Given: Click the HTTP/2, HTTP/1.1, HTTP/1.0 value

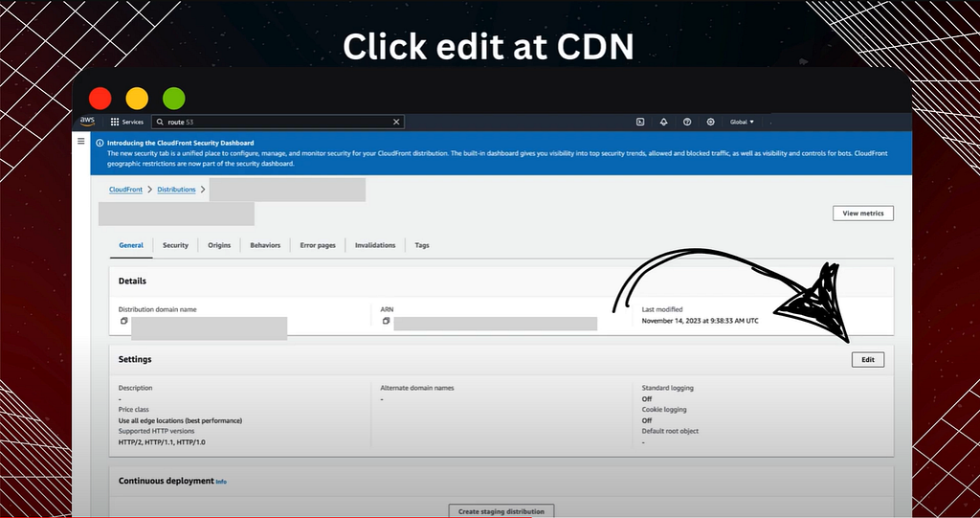Looking at the screenshot, I should (162, 442).
